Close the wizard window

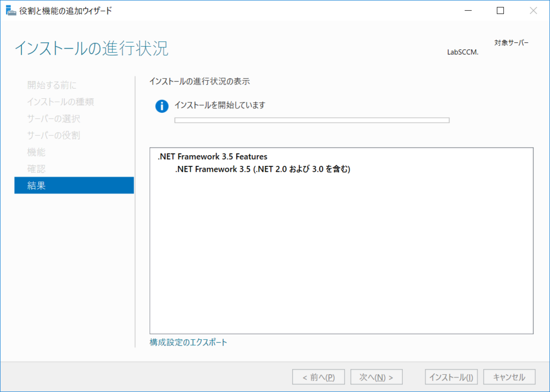(533, 11)
